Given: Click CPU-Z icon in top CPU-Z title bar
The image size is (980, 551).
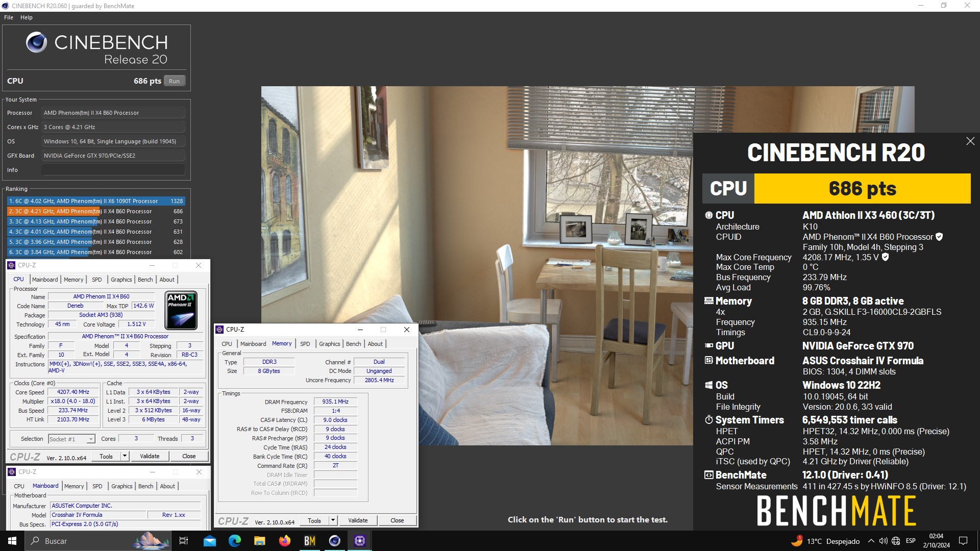Looking at the screenshot, I should [12, 265].
